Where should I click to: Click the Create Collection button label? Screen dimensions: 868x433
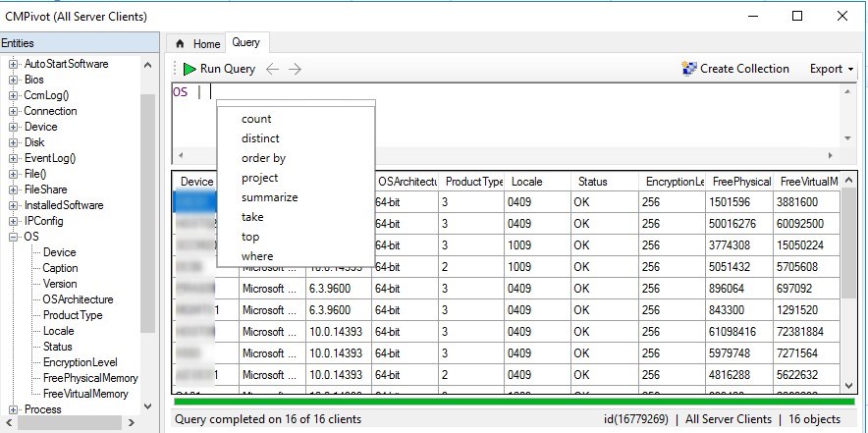(x=744, y=69)
